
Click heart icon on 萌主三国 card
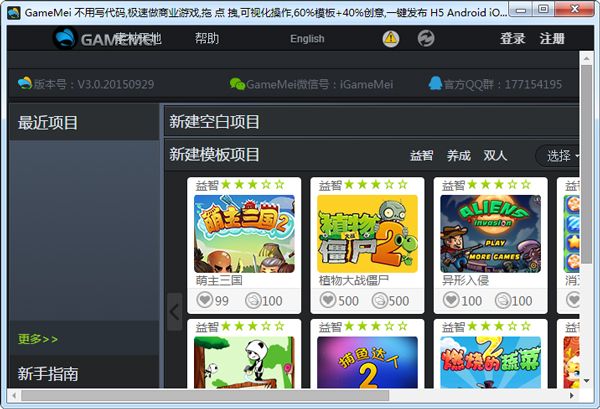coord(203,300)
